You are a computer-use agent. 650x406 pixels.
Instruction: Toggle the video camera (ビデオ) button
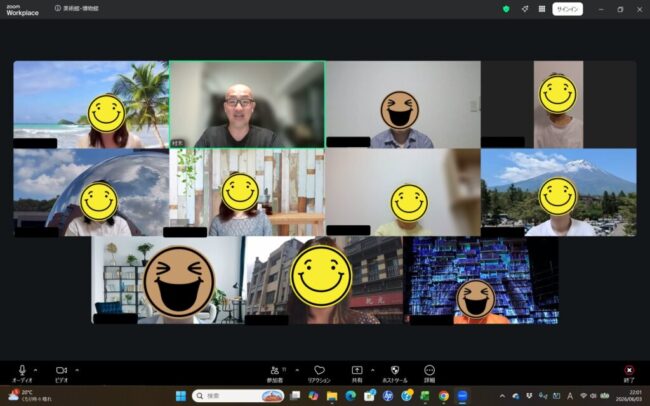(x=61, y=373)
